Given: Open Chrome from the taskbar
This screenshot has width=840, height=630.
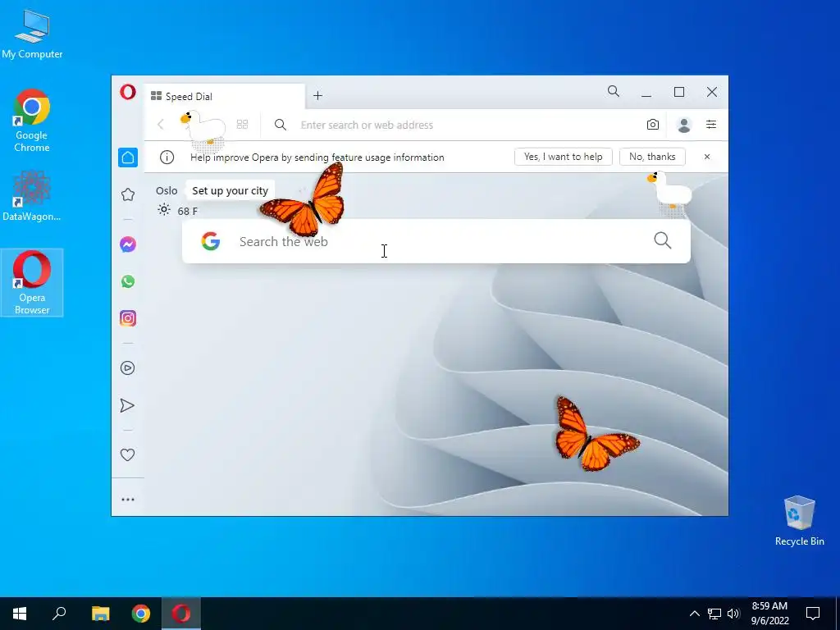Looking at the screenshot, I should pyautogui.click(x=141, y=614).
